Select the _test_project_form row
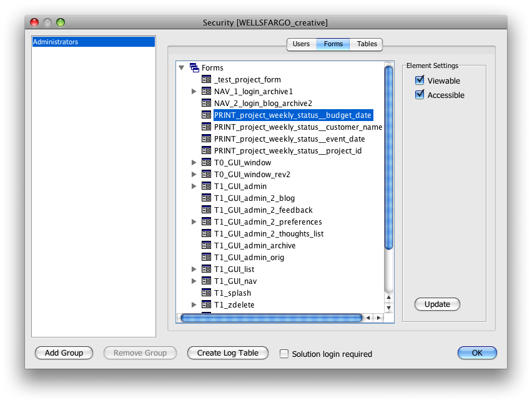This screenshot has width=532, height=403. coord(247,79)
